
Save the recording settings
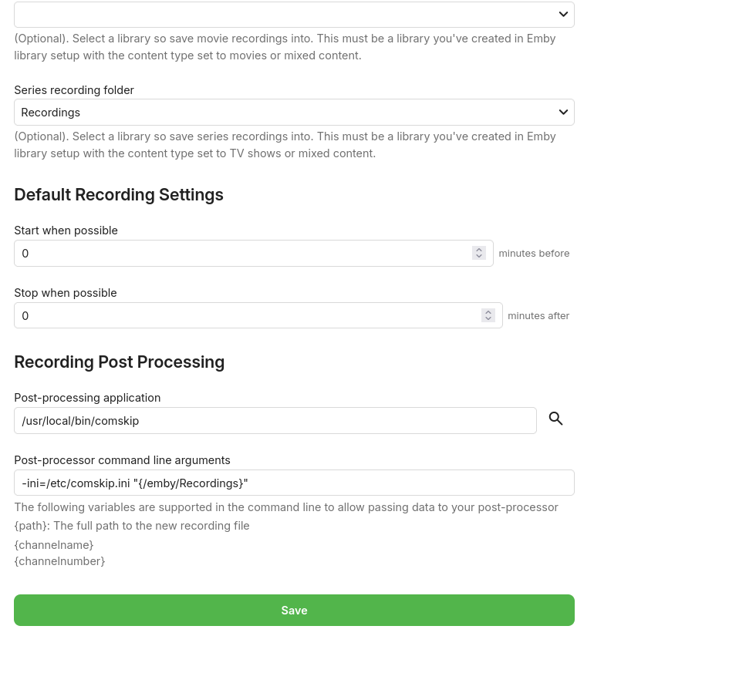click(294, 610)
